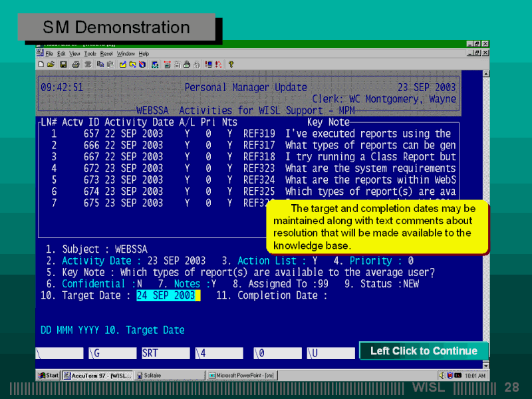The image size is (532, 399).
Task: Click the volume speaker icon in system tray
Action: (x=441, y=376)
